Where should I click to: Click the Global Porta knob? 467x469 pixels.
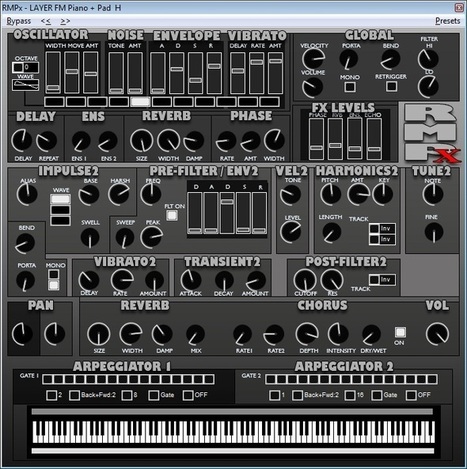349,59
